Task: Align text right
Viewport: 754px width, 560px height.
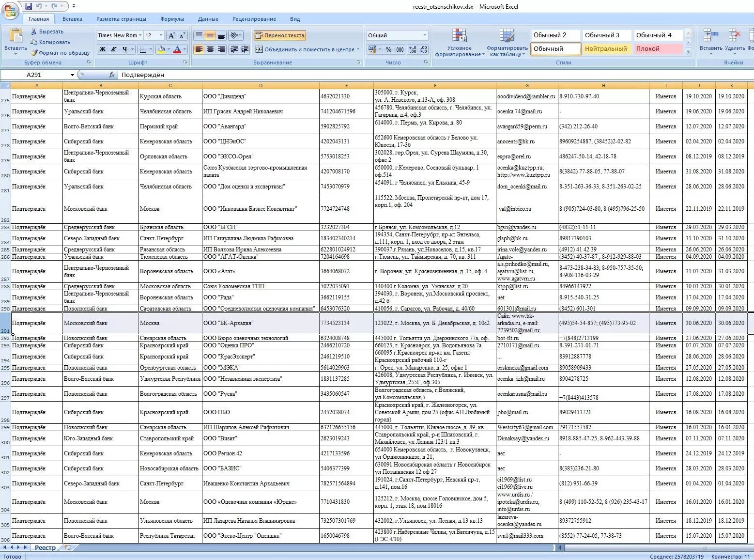Action: coord(221,49)
